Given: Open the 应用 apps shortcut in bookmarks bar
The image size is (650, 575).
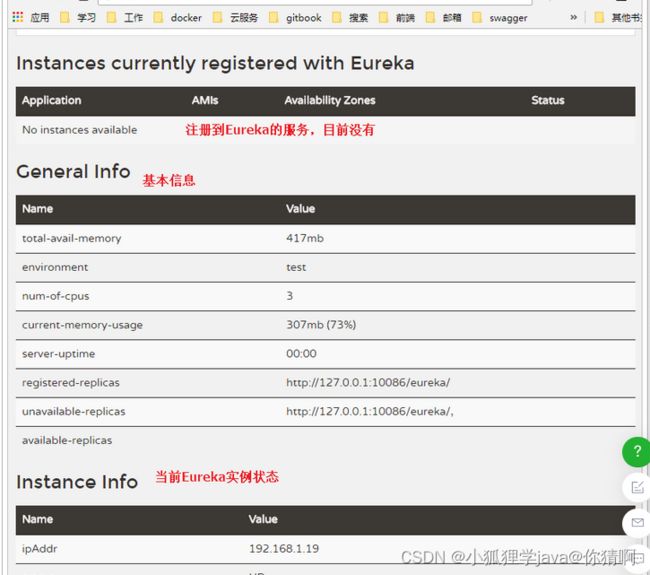Looking at the screenshot, I should click(31, 17).
